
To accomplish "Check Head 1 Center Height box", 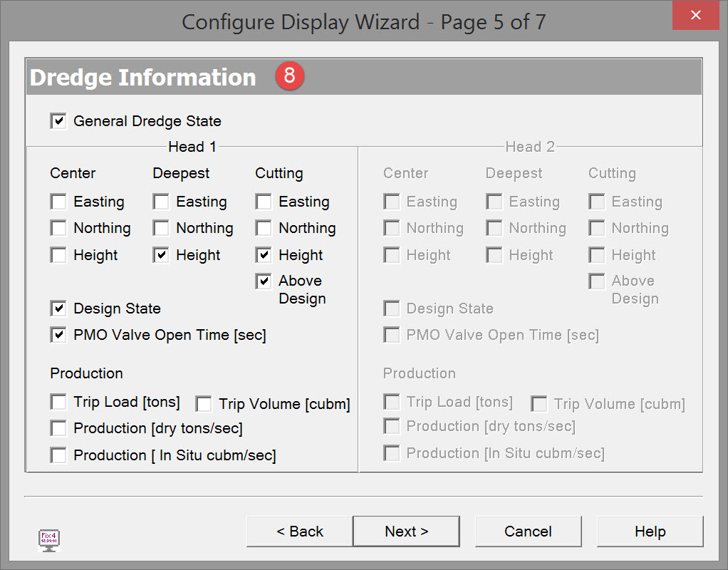I will click(58, 255).
